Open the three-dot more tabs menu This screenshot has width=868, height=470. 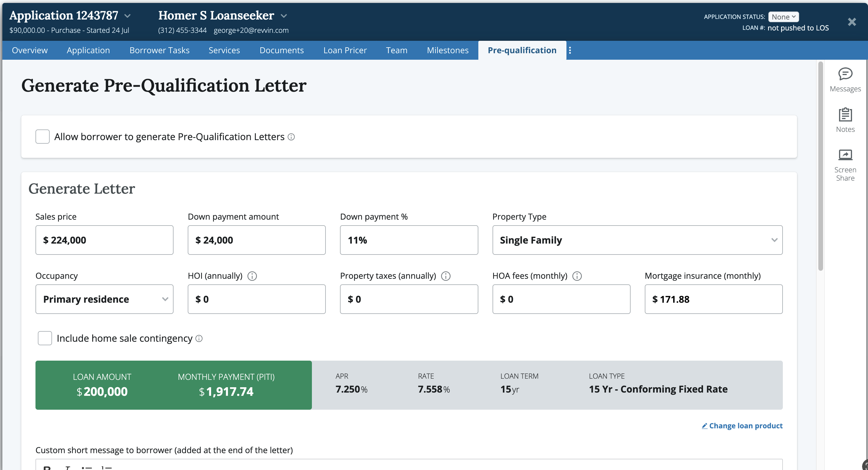click(570, 50)
